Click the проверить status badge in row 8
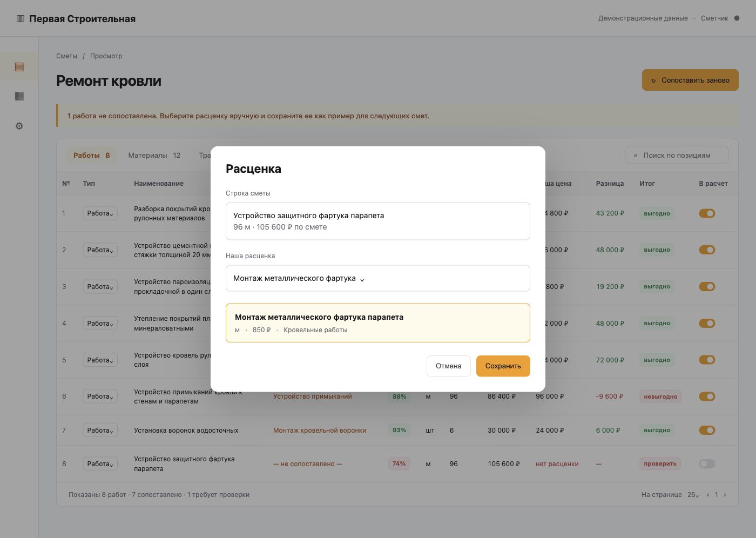The image size is (756, 538). pyautogui.click(x=660, y=464)
